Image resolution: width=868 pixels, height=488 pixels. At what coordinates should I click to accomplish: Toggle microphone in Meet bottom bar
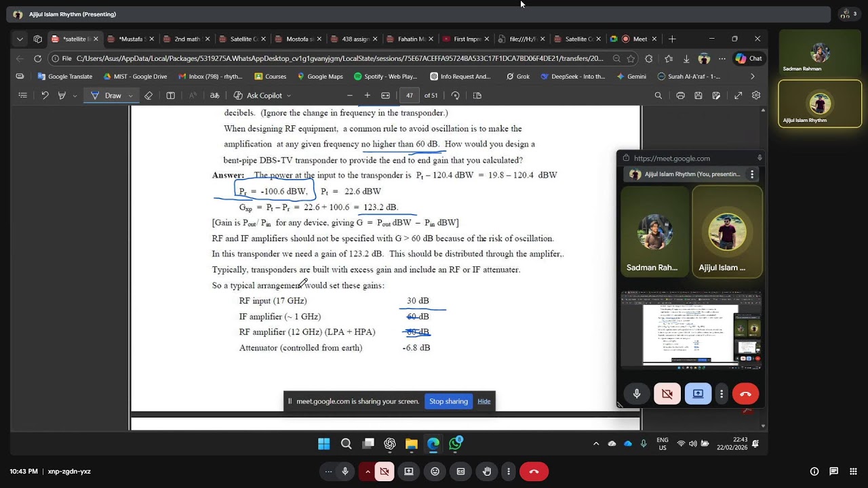click(345, 471)
